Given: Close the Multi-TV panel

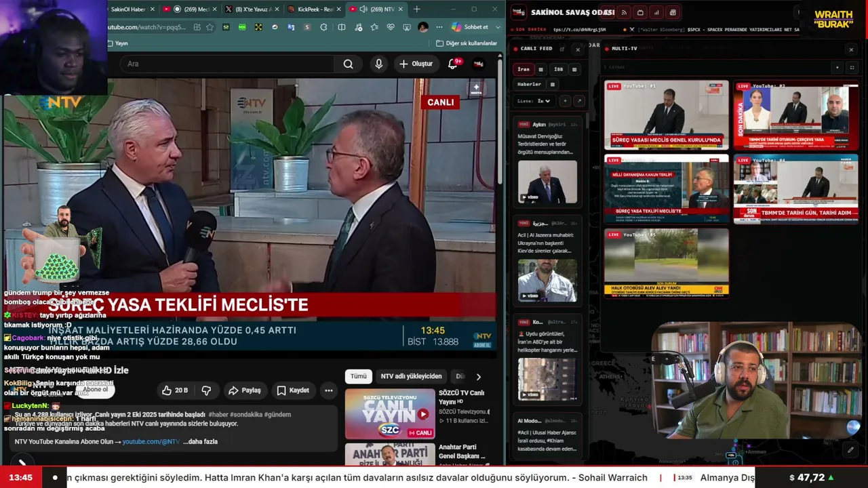Looking at the screenshot, I should tap(851, 49).
